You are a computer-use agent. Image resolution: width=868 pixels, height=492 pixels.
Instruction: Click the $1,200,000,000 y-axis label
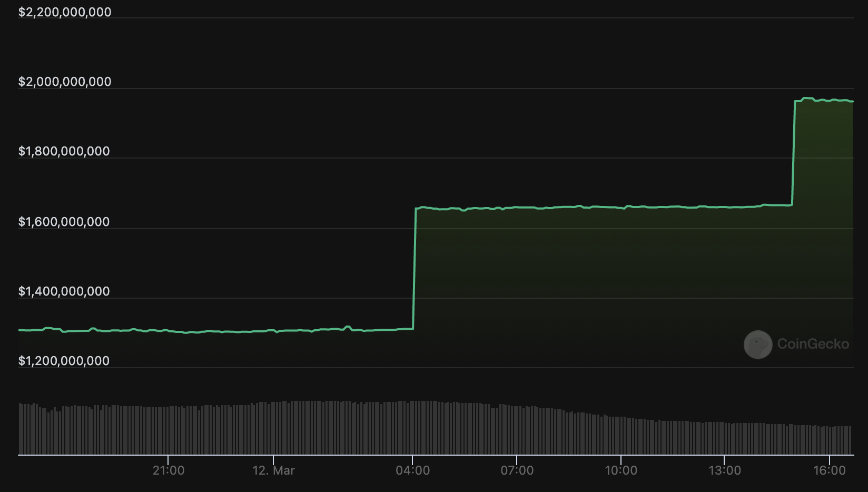pos(64,361)
